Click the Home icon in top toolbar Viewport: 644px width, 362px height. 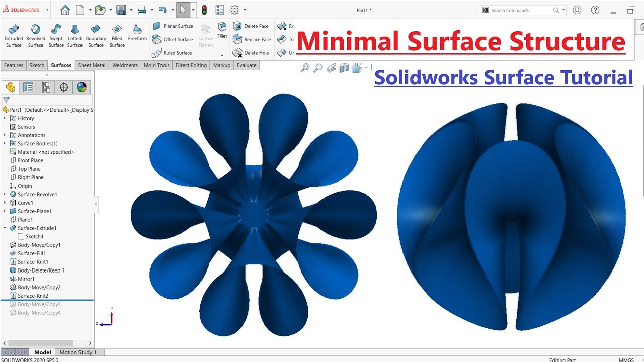coord(65,10)
